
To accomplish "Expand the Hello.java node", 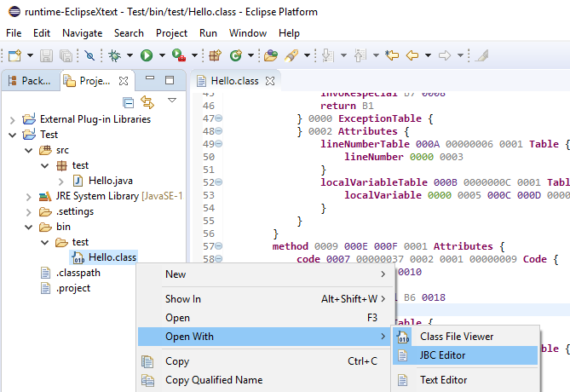I will [60, 182].
